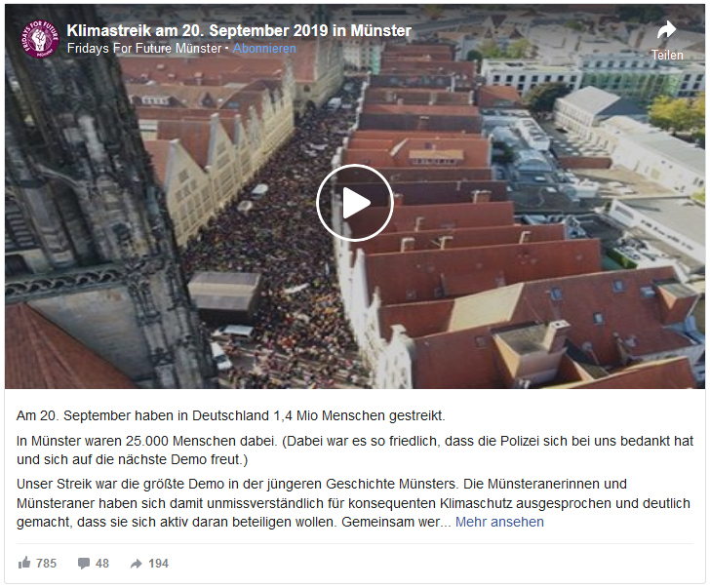This screenshot has height=588, width=710.
Task: Click the comment speech bubble icon
Action: 84,563
